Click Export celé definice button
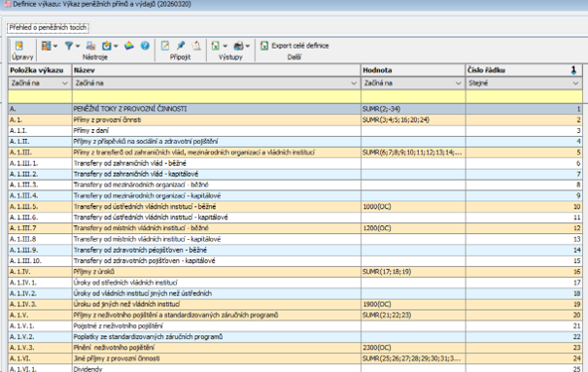 294,46
